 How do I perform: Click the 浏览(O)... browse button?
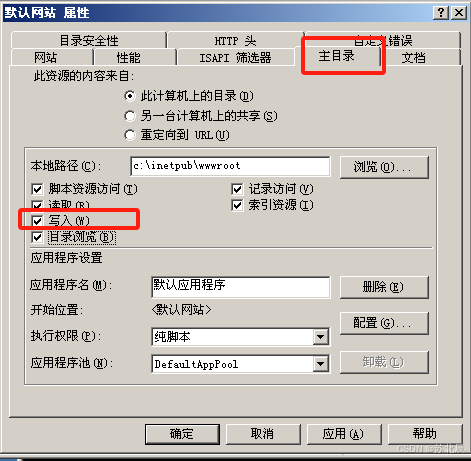click(384, 167)
